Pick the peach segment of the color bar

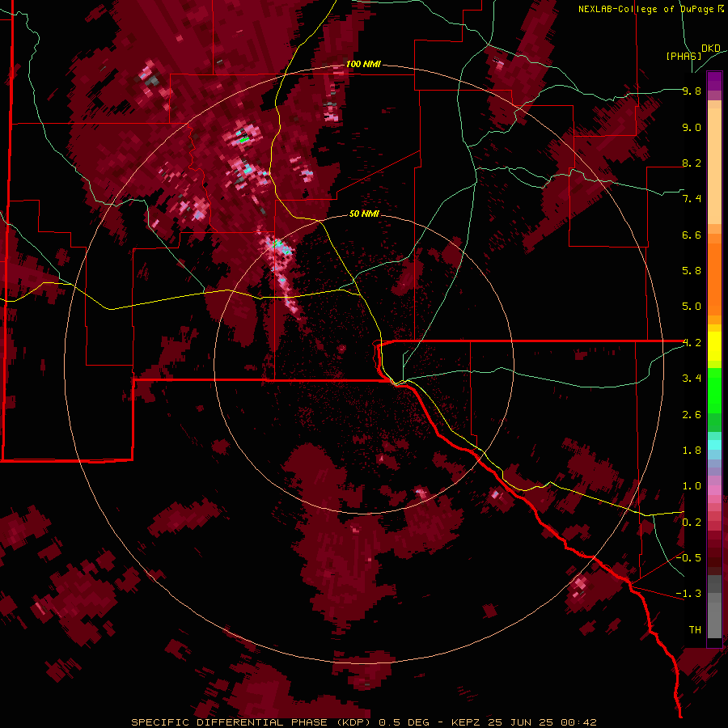pos(714,165)
